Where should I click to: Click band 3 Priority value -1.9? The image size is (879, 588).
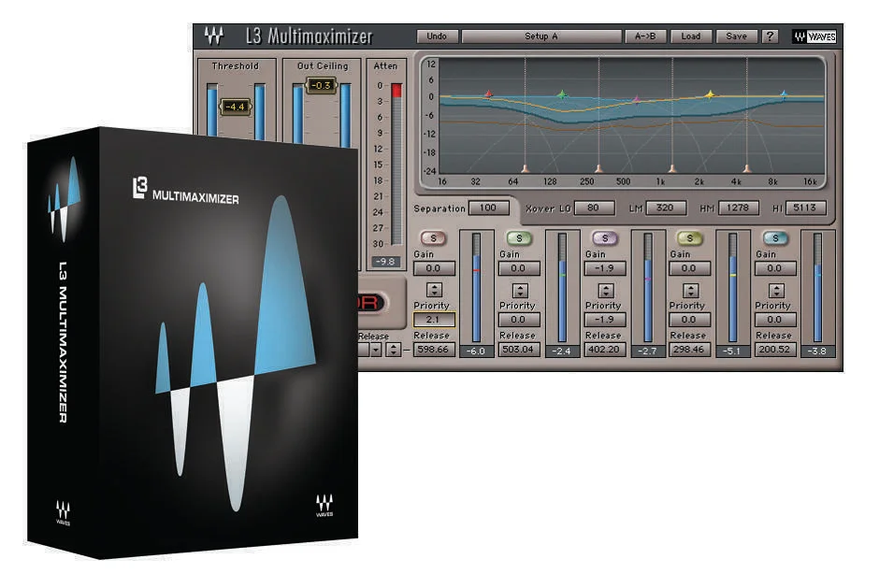coord(605,320)
